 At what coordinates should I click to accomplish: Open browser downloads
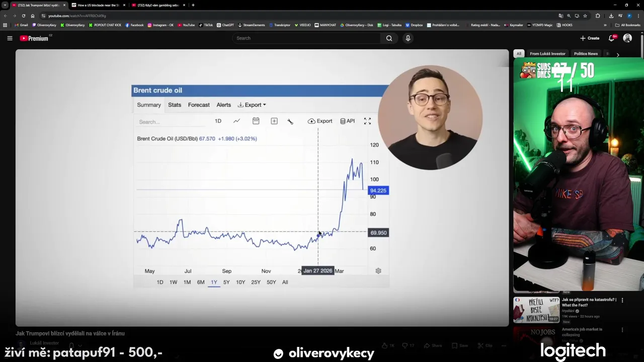(611, 16)
